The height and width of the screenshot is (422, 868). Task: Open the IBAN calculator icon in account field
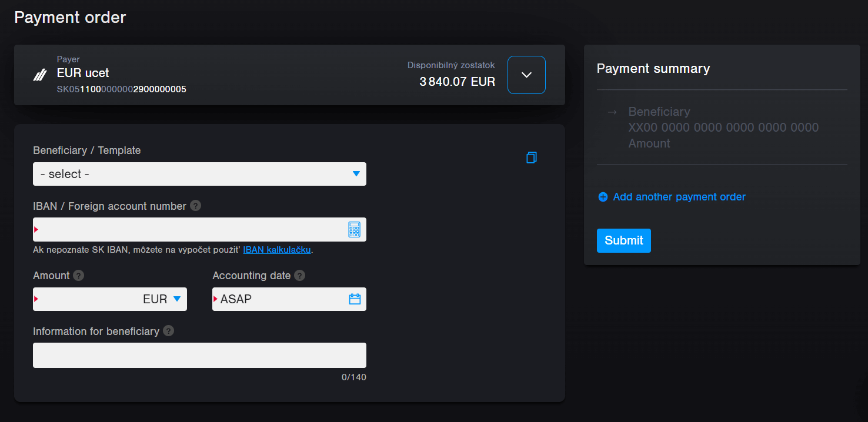pos(354,229)
